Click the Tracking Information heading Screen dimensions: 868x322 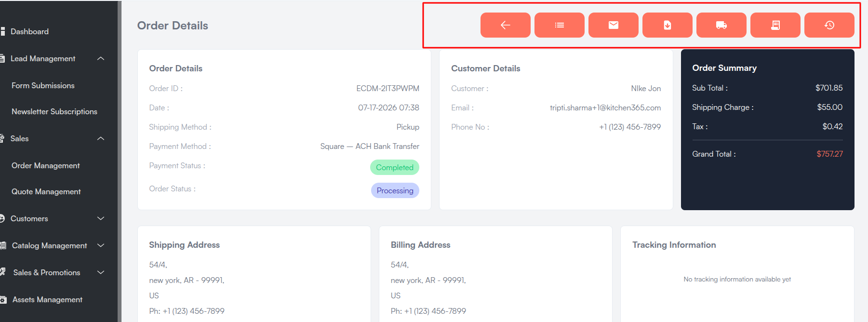click(674, 245)
